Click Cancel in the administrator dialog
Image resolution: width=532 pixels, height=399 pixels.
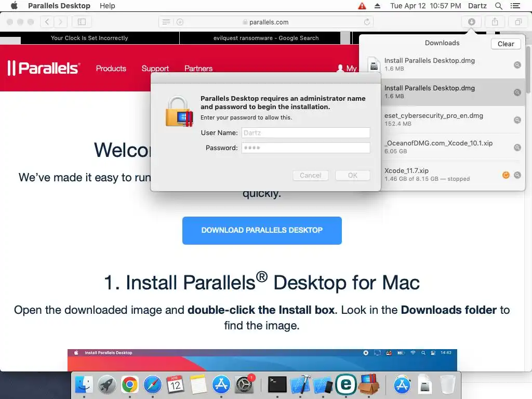point(311,176)
